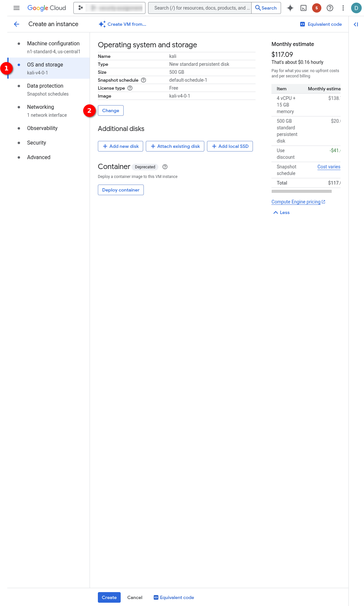Go back with the left arrow
The height and width of the screenshot is (606, 364).
pyautogui.click(x=17, y=24)
